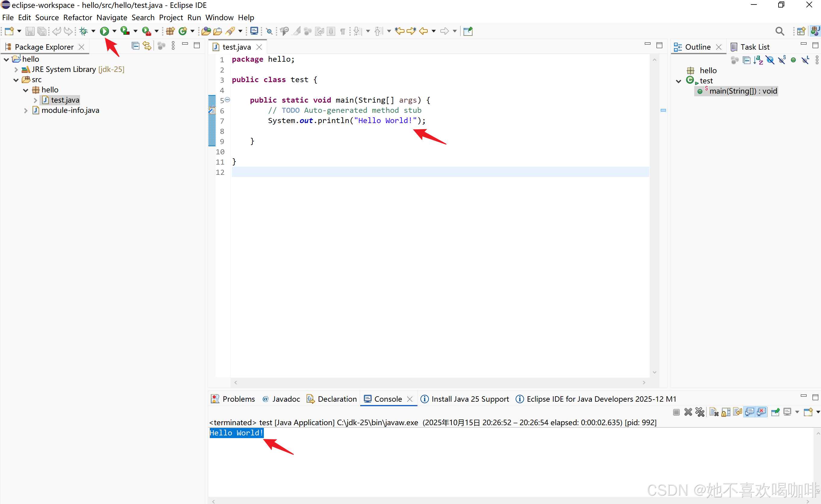Toggle Link with Editor in Package Explorer
The height and width of the screenshot is (504, 821).
tap(147, 46)
